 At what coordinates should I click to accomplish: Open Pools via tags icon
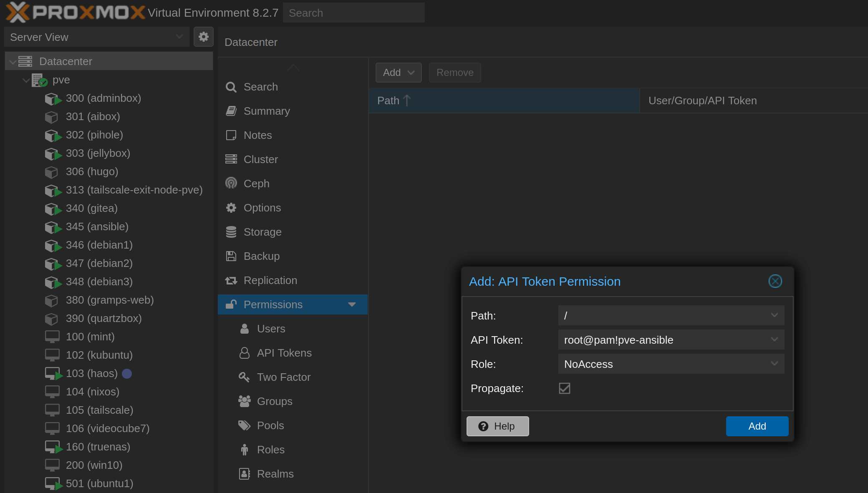point(244,425)
